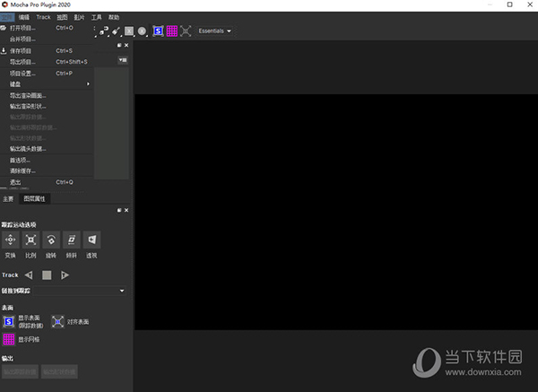Choose 输出渲染形状 export rendered shapes entry
This screenshot has width=538, height=392.
47,107
